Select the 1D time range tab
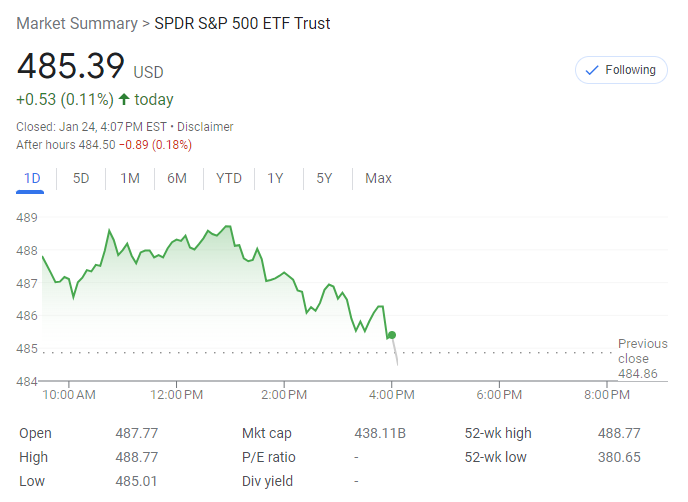The height and width of the screenshot is (502, 688). (x=31, y=178)
